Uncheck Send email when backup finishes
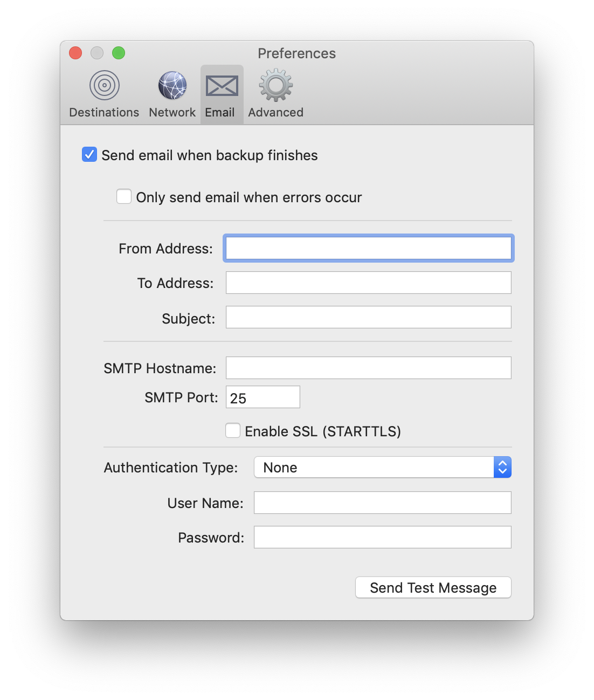This screenshot has width=594, height=700. [x=89, y=155]
